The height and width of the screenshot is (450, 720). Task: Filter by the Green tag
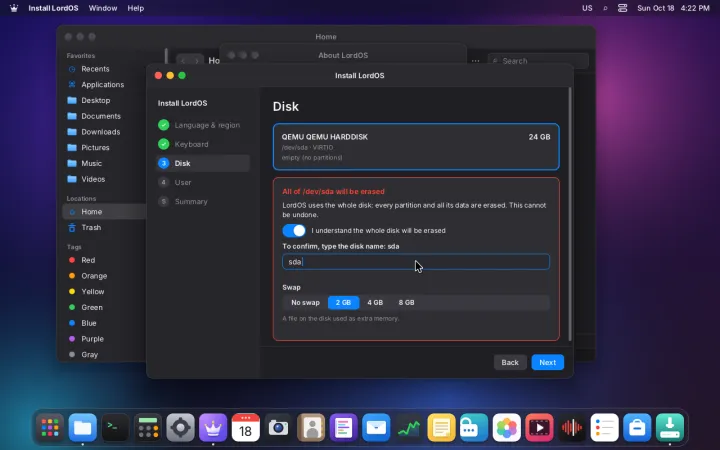(104, 307)
